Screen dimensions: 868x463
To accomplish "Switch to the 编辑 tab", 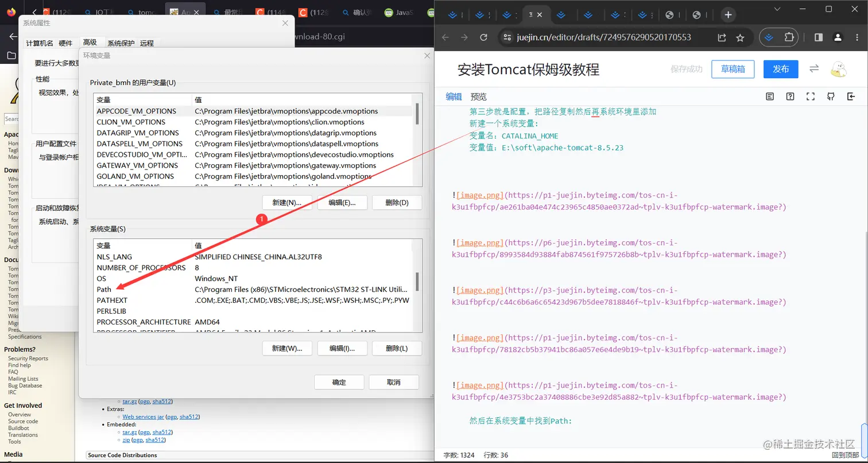I will (x=454, y=97).
